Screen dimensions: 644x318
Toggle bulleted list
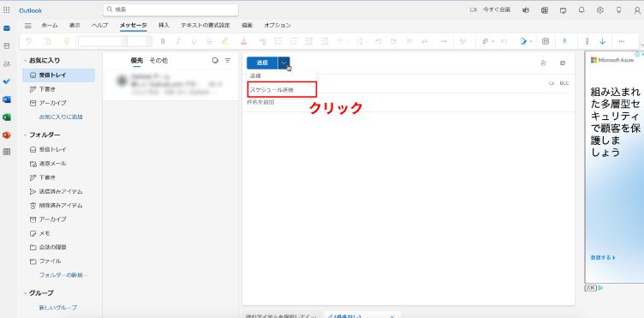click(278, 41)
